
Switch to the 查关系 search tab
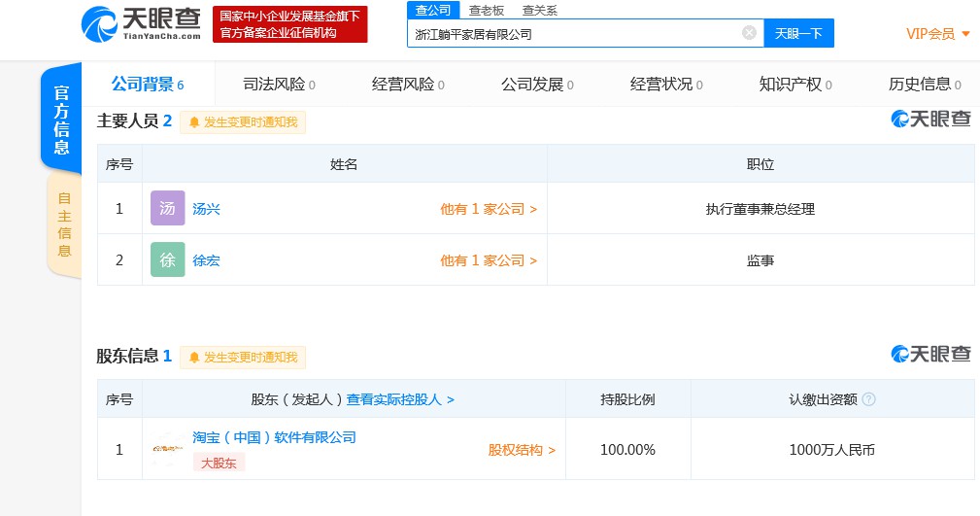click(x=539, y=10)
